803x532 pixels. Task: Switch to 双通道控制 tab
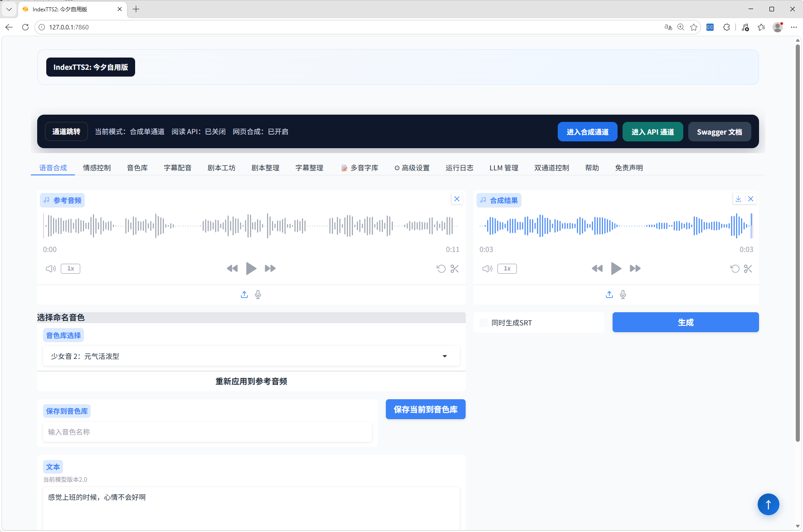[552, 168]
